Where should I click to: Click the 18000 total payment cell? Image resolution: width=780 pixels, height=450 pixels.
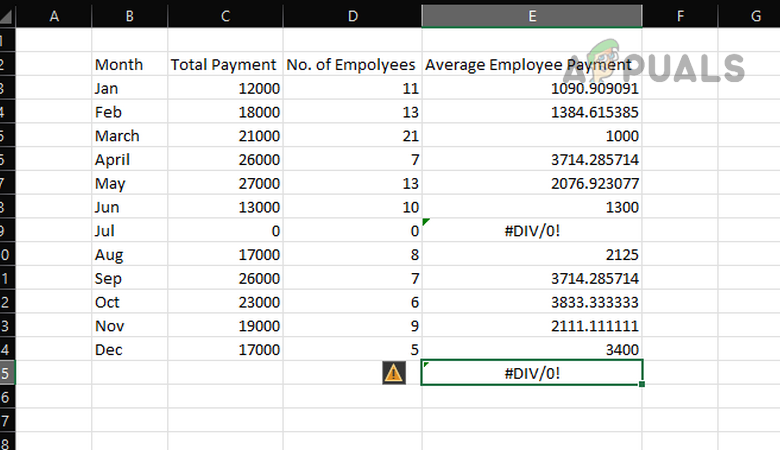click(225, 112)
